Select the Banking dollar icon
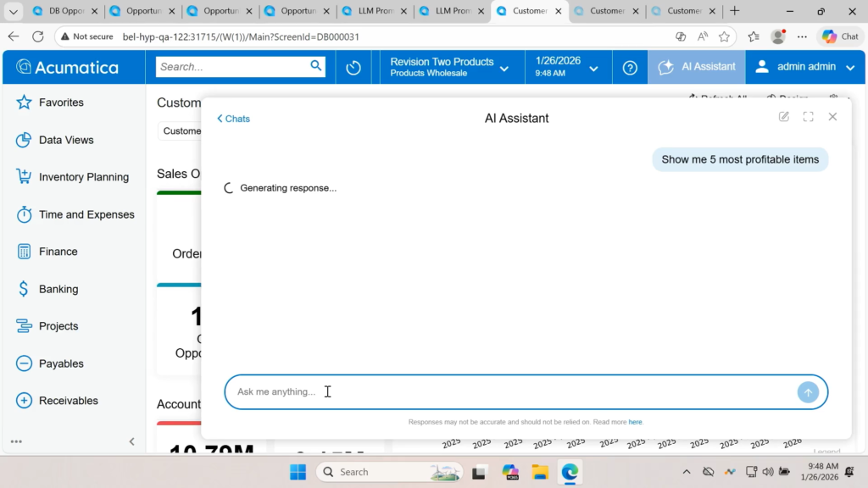The width and height of the screenshot is (868, 488). [24, 289]
